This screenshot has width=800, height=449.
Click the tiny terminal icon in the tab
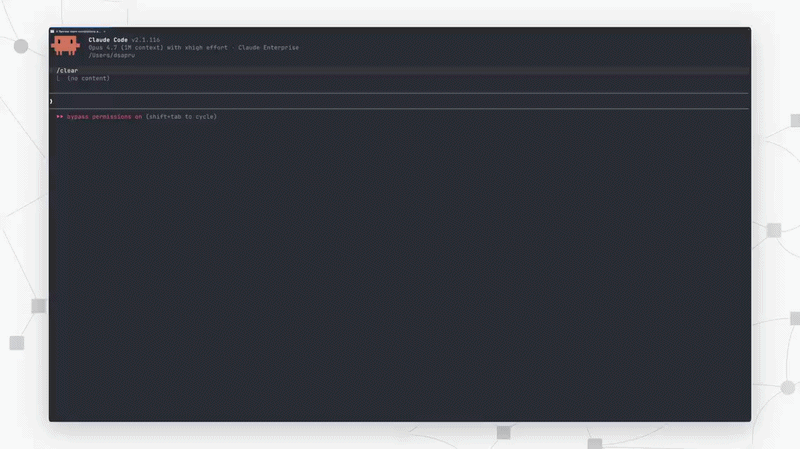tap(52, 31)
